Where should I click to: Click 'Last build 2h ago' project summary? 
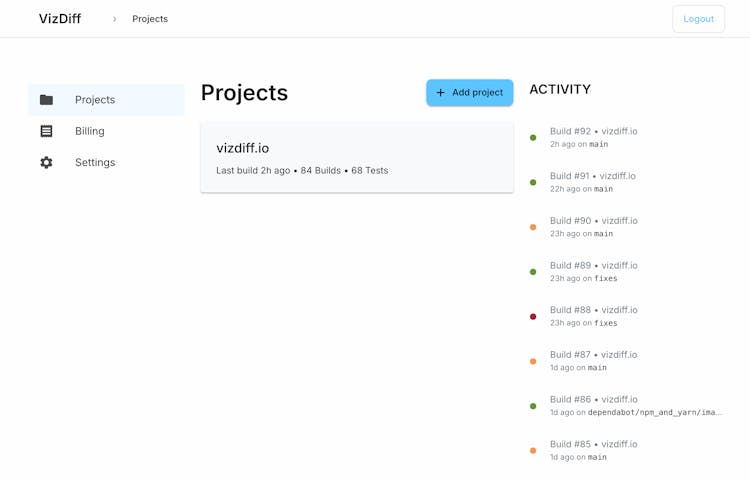302,171
